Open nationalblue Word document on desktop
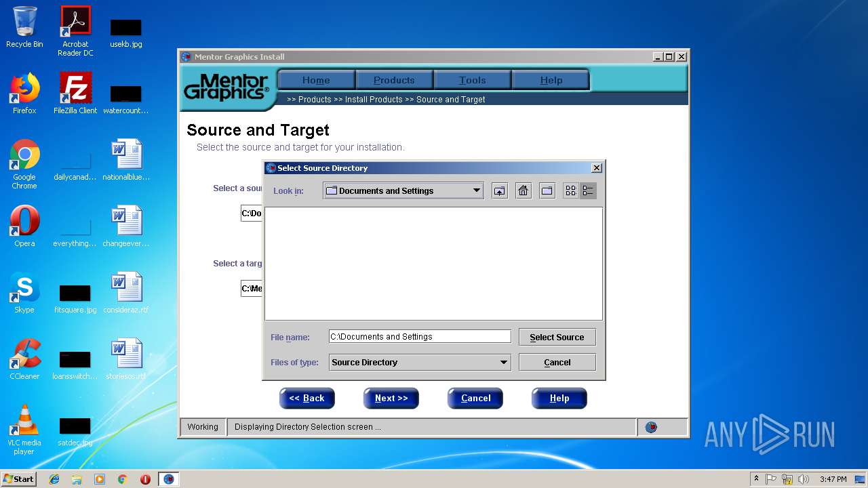This screenshot has height=488, width=868. pos(126,160)
